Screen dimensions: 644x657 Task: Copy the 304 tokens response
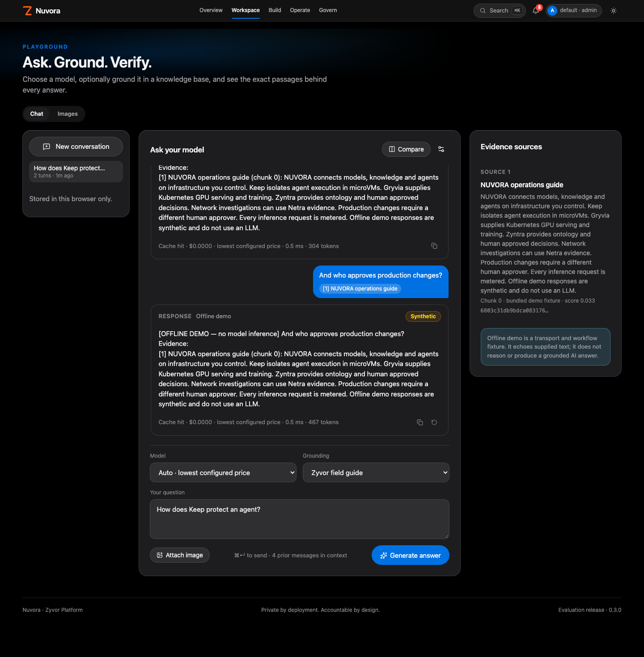tap(434, 246)
